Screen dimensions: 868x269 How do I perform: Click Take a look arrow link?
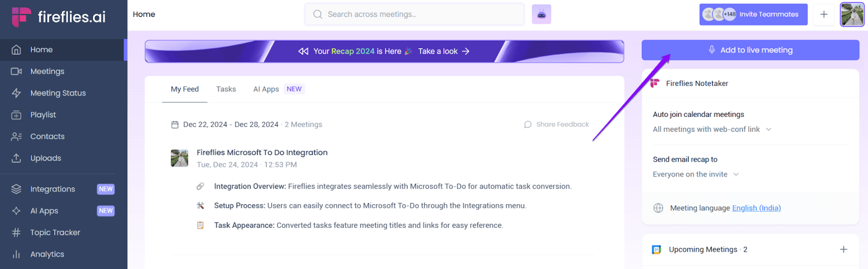(x=444, y=52)
